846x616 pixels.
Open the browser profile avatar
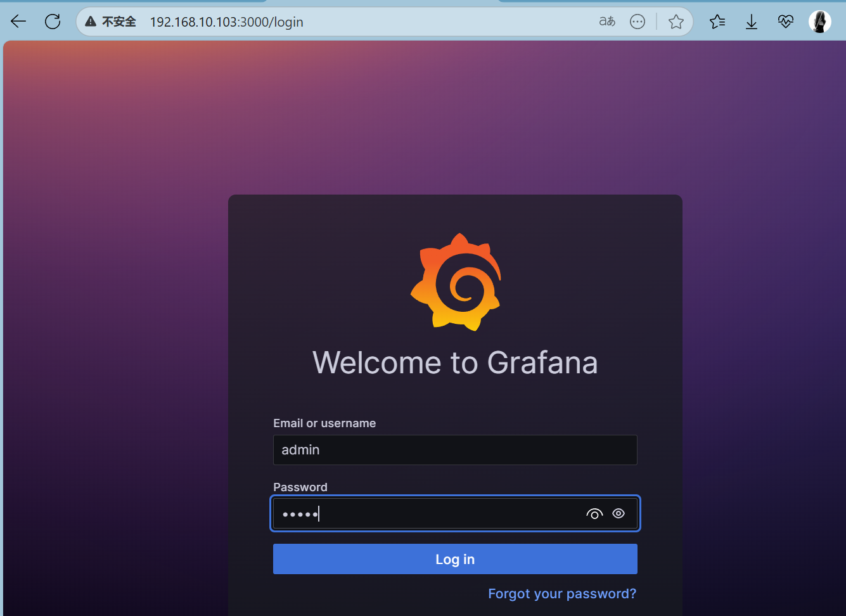pyautogui.click(x=820, y=22)
